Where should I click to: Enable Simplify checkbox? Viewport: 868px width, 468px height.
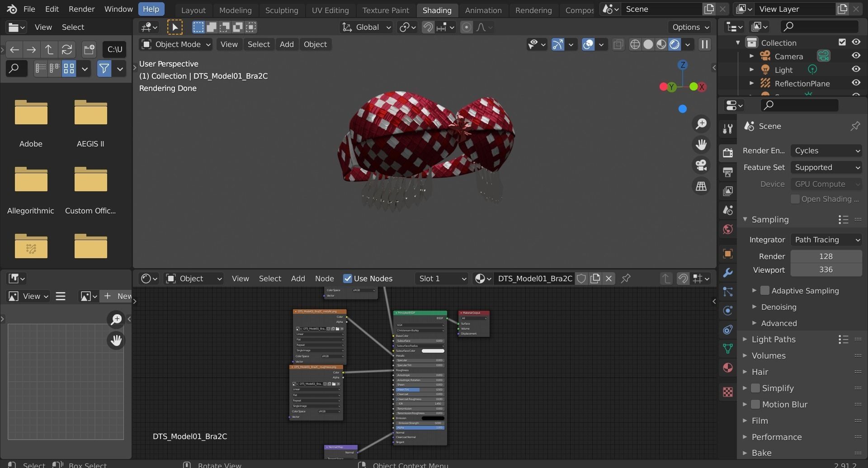tap(755, 388)
